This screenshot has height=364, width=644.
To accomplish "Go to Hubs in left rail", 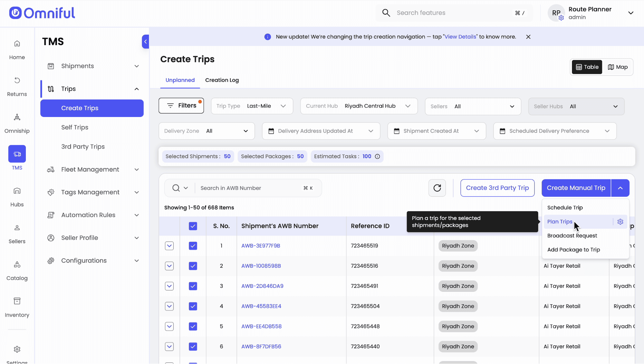I will (17, 196).
